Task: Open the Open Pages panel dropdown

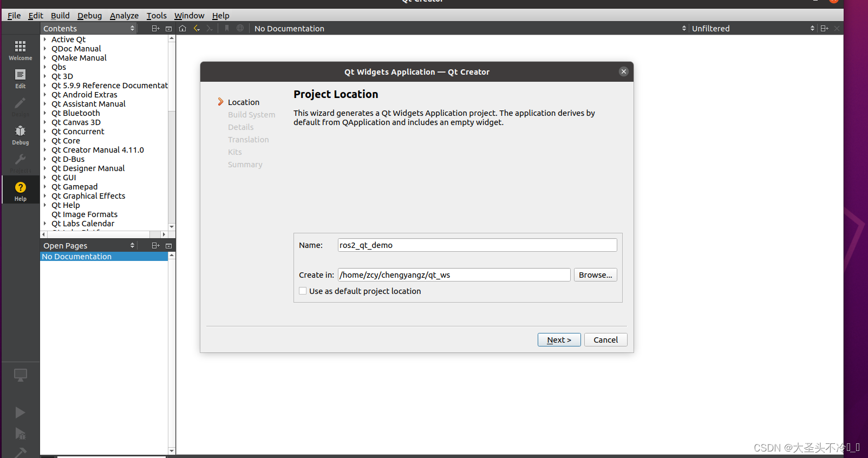Action: click(89, 245)
